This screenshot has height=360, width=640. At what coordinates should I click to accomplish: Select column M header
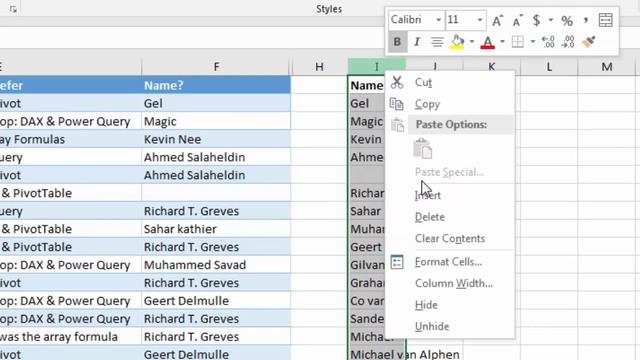coord(607,67)
